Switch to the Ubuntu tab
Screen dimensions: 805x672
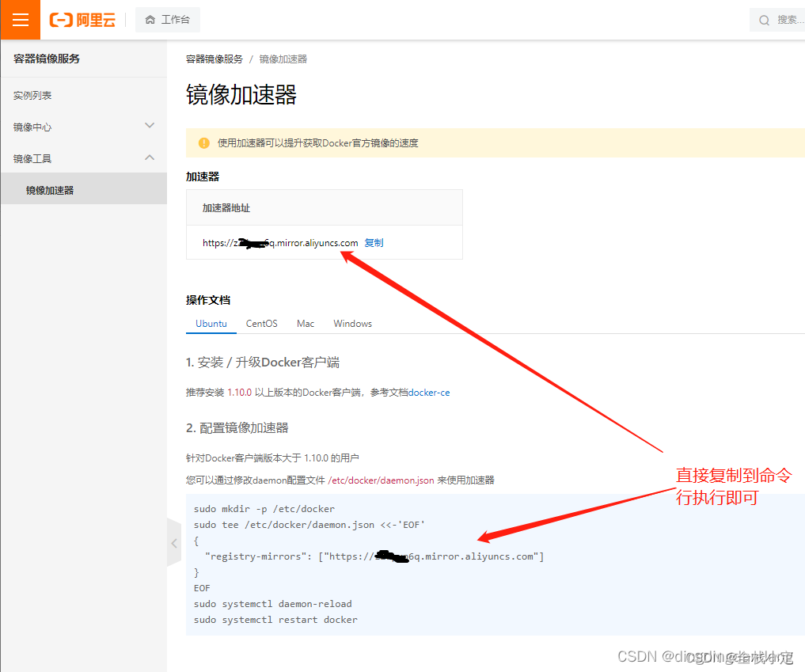tap(211, 324)
